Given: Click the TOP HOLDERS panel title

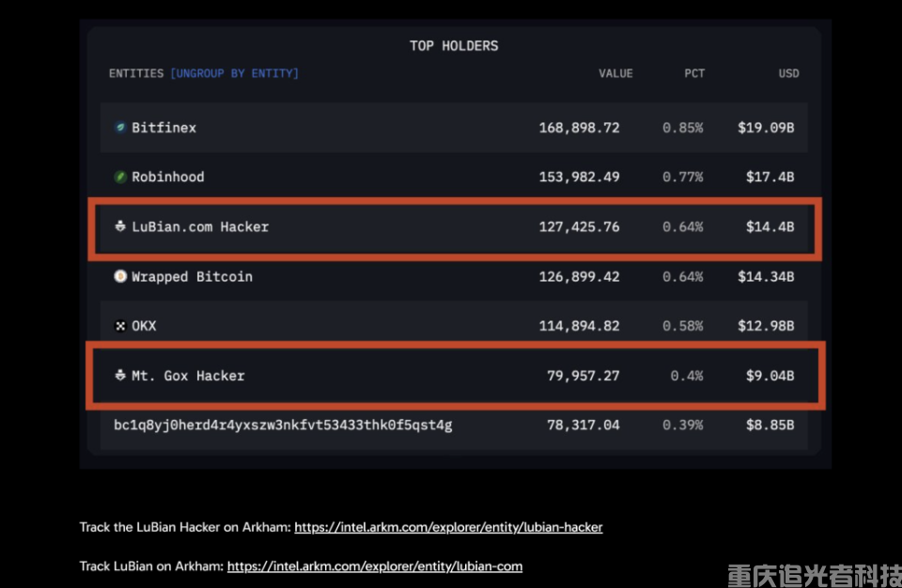Looking at the screenshot, I should (x=454, y=45).
